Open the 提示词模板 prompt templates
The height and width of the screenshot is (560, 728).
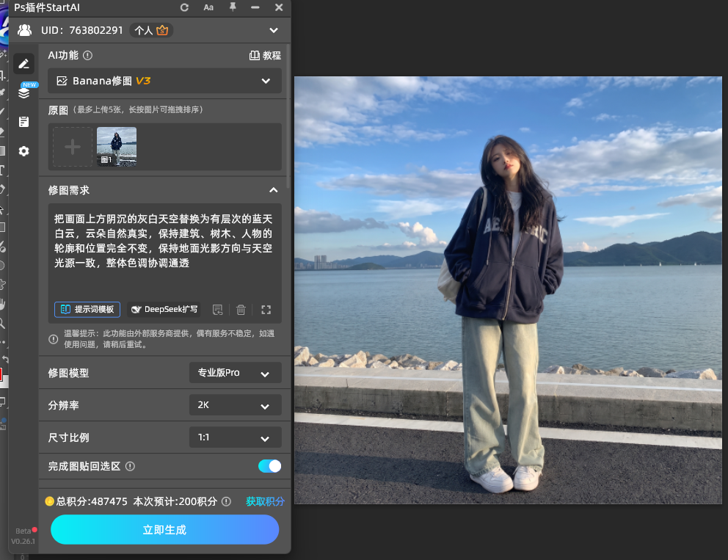coord(87,309)
